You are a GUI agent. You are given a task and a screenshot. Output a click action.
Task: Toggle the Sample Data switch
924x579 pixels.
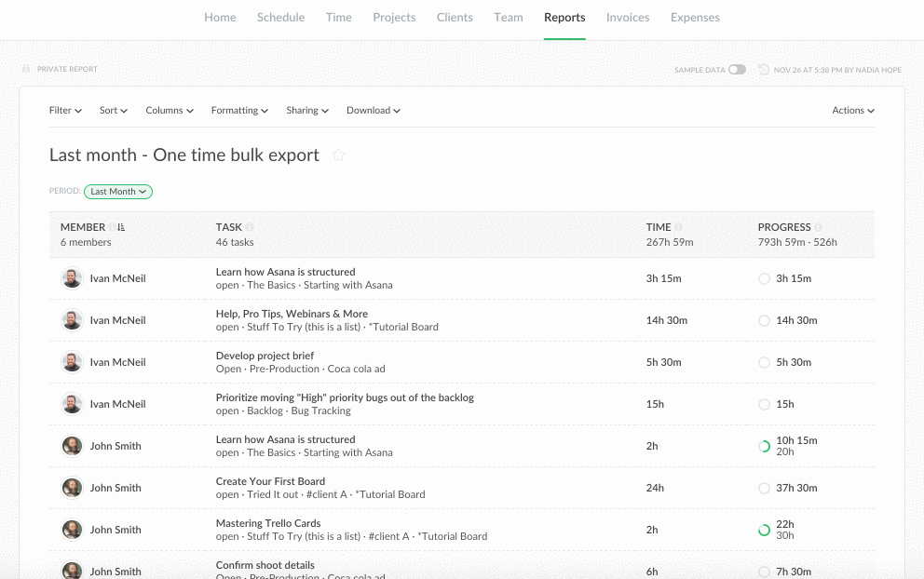(x=737, y=70)
